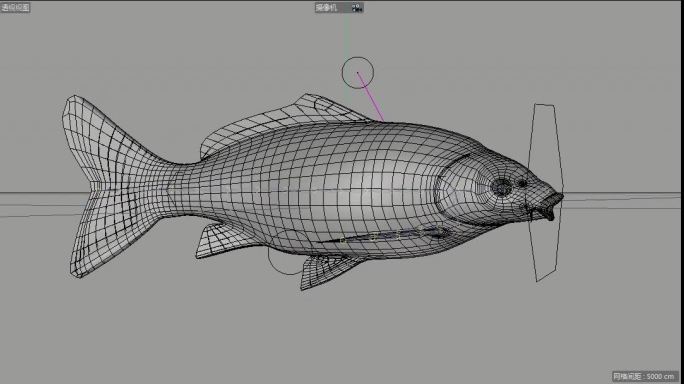Click the 透视视图 viewport label

(15, 7)
